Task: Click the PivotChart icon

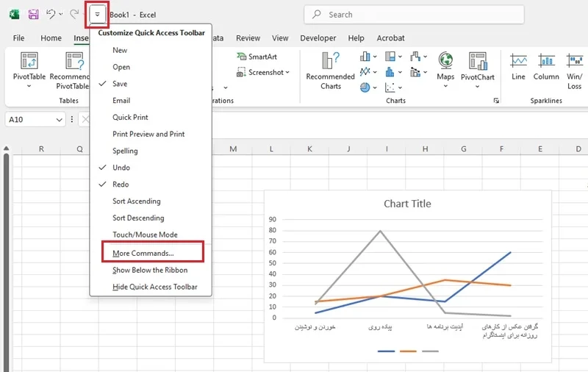Action: click(x=477, y=61)
